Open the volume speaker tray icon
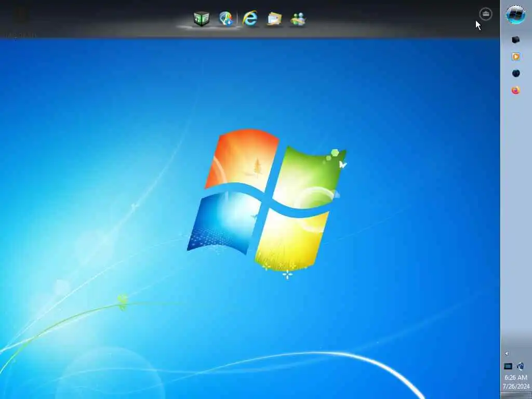Image resolution: width=532 pixels, height=399 pixels. click(x=521, y=366)
